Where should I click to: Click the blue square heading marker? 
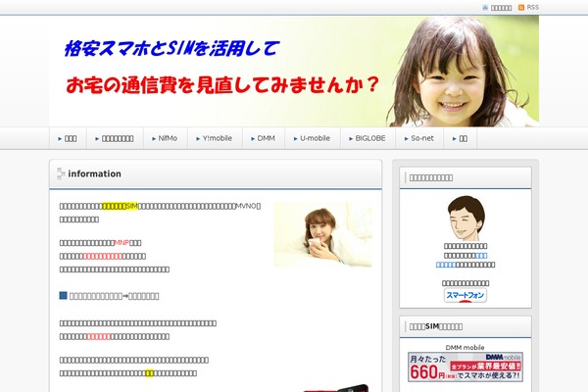(x=63, y=296)
